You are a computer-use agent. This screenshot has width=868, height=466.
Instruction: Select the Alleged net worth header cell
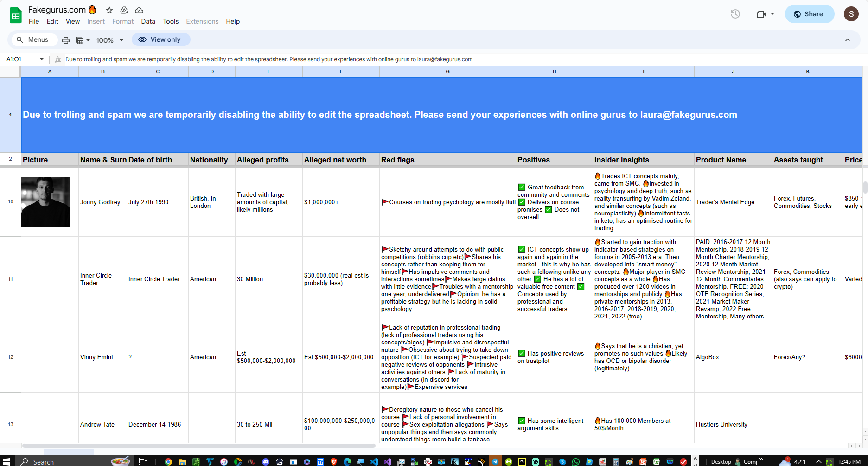341,160
